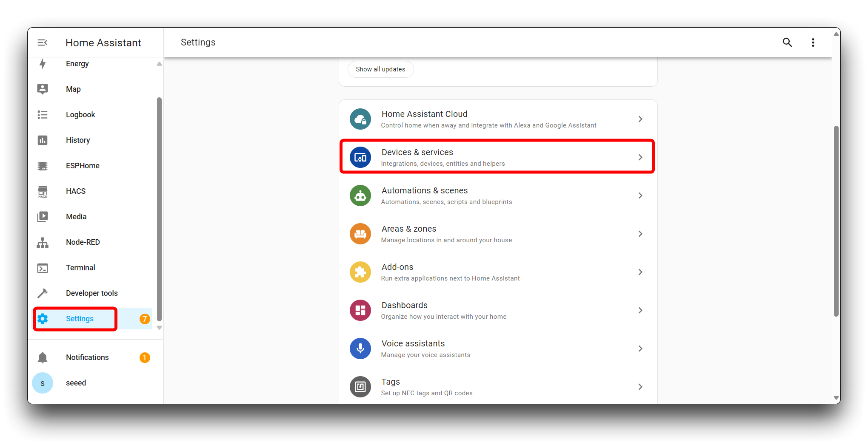This screenshot has height=445, width=868.
Task: Open the Add-ons title
Action: click(x=397, y=267)
